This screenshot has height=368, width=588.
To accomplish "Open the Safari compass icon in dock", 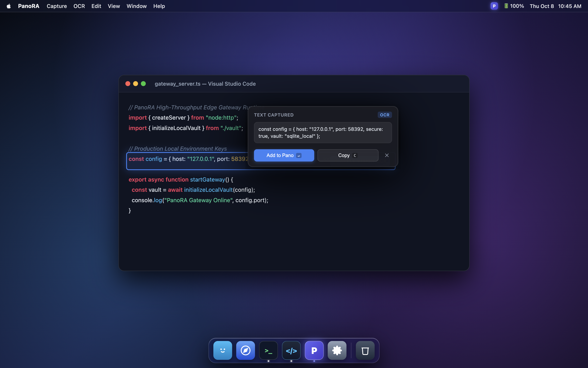I will 245,350.
